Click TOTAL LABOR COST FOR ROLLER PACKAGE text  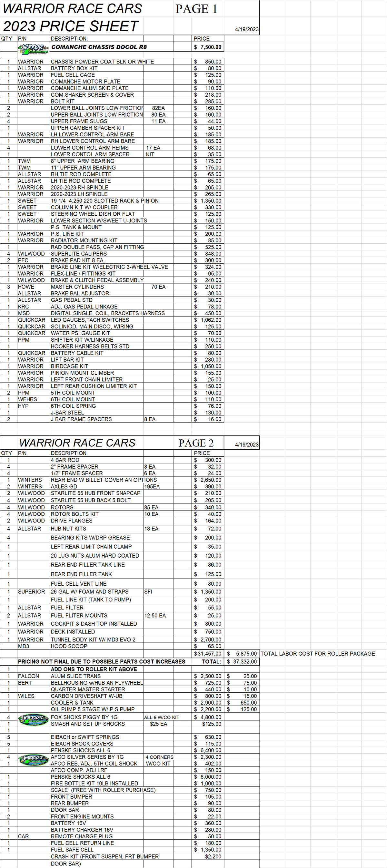(317, 653)
